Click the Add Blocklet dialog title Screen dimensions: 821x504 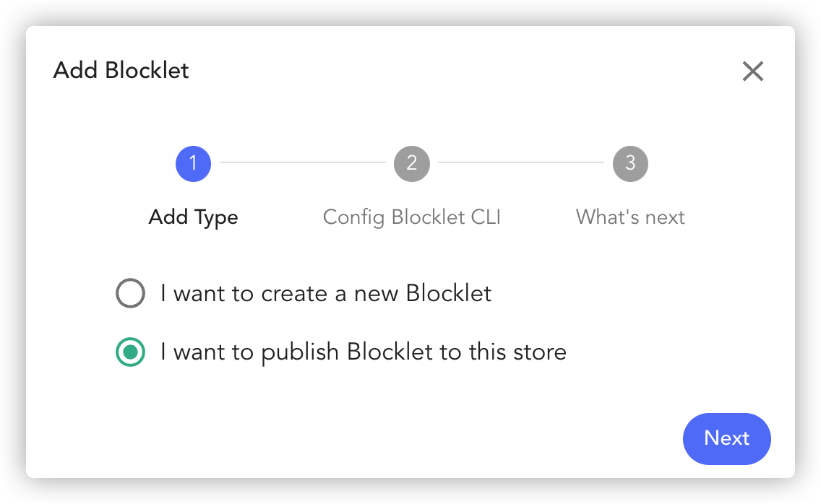tap(121, 70)
